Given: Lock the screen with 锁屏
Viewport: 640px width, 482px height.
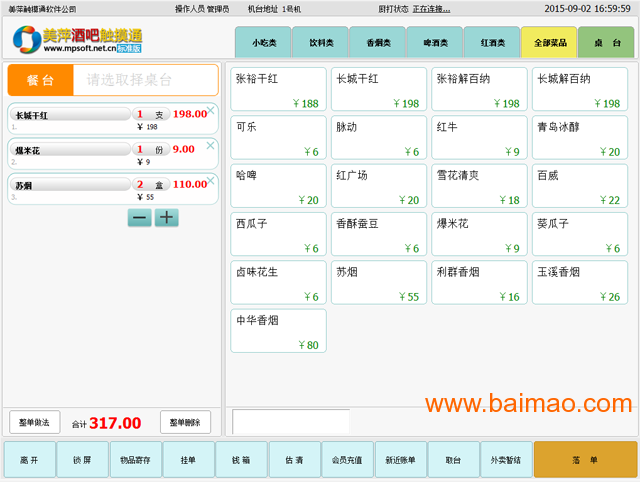Looking at the screenshot, I should click(81, 460).
